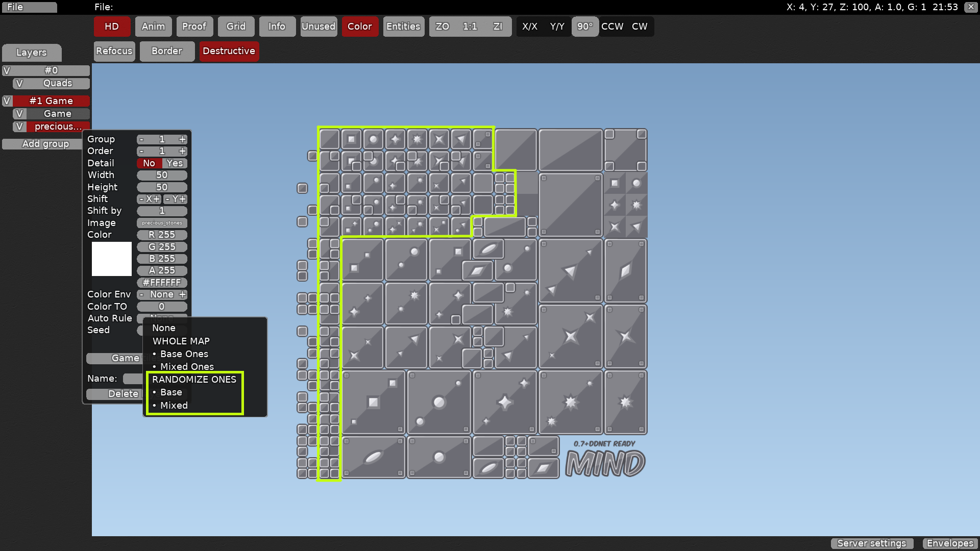The width and height of the screenshot is (980, 551).
Task: Enable the Grid overlay
Action: 236,26
